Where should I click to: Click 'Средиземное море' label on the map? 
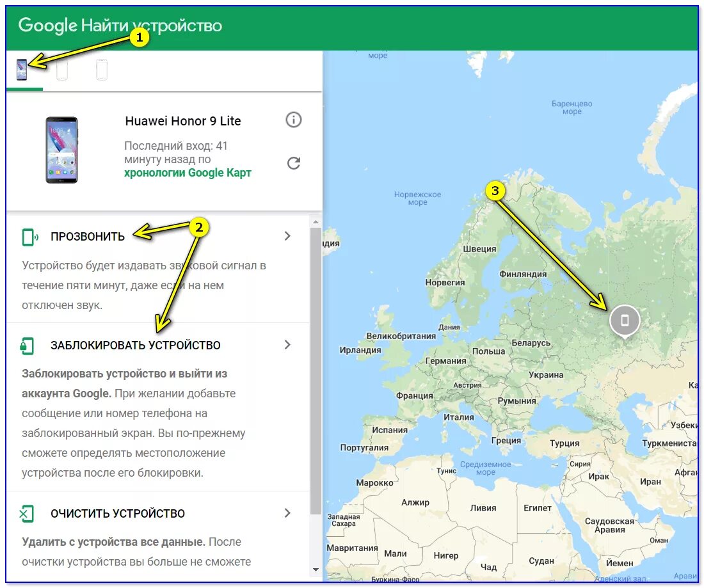[x=485, y=468]
